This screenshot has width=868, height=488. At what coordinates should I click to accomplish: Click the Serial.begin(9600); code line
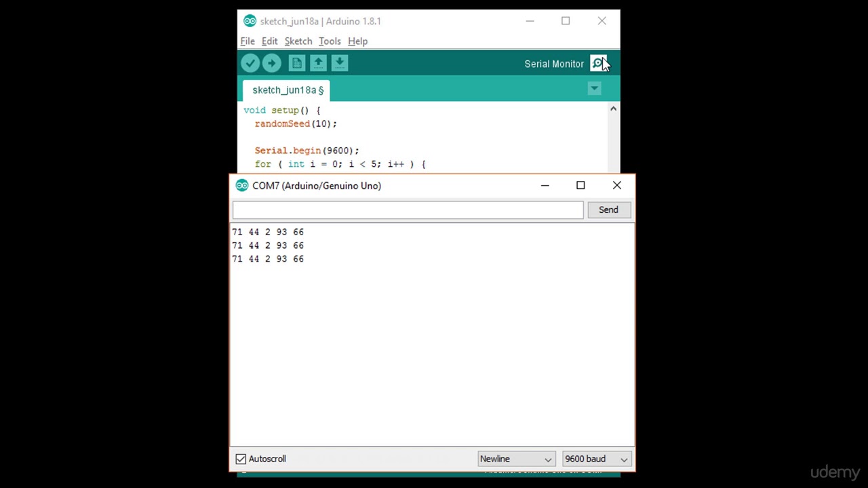click(x=307, y=150)
